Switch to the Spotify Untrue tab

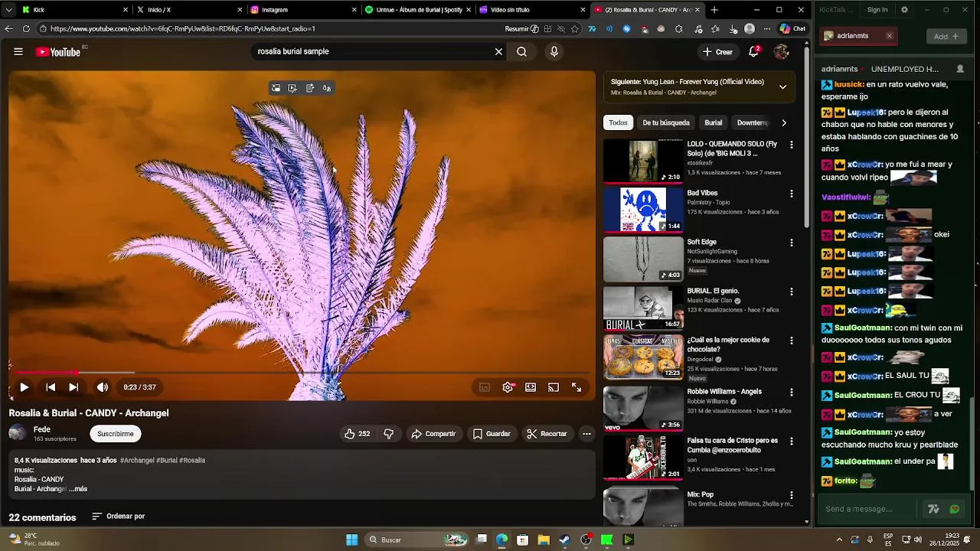[x=417, y=10]
